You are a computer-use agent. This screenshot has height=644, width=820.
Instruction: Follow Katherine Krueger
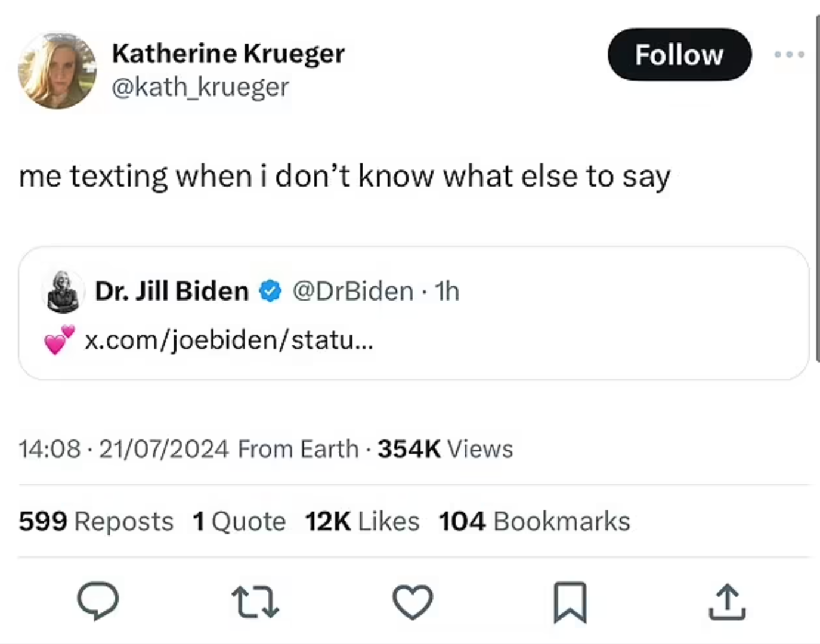tap(679, 55)
